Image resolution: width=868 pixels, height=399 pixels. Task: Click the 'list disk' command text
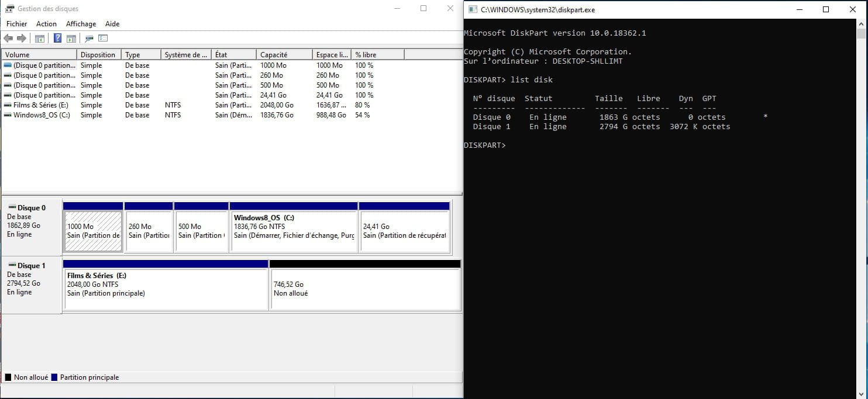(x=532, y=79)
